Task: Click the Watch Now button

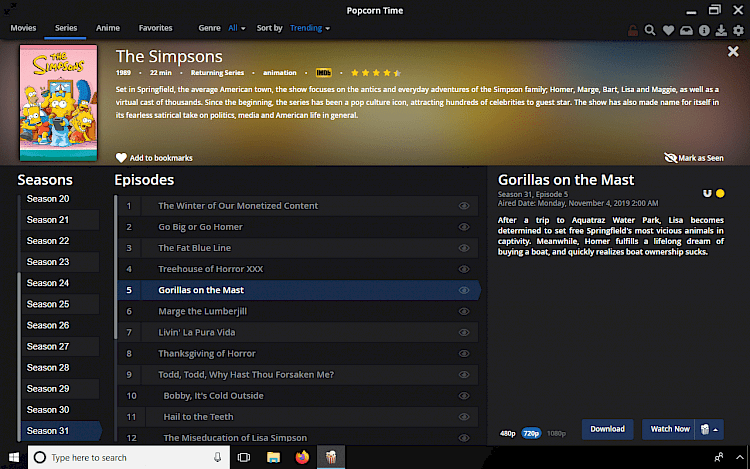Action: pos(669,429)
